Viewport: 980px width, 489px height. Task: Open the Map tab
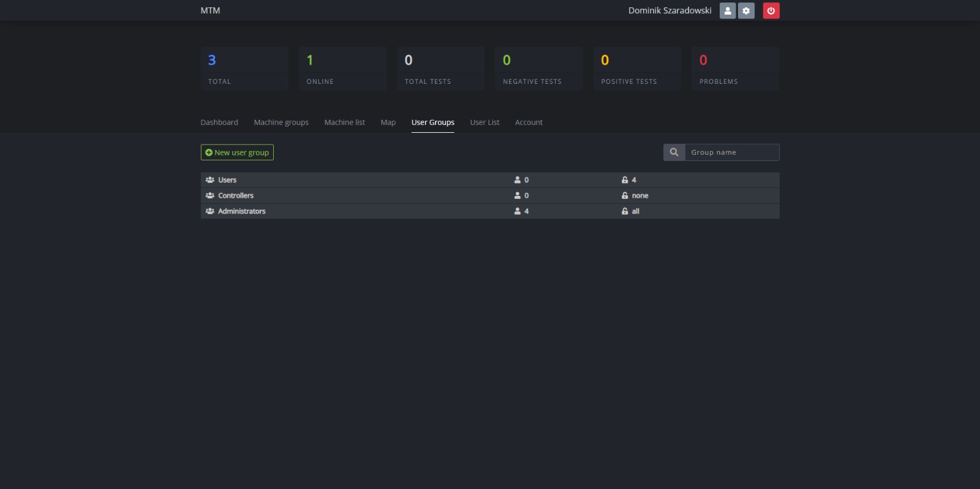[x=388, y=122]
